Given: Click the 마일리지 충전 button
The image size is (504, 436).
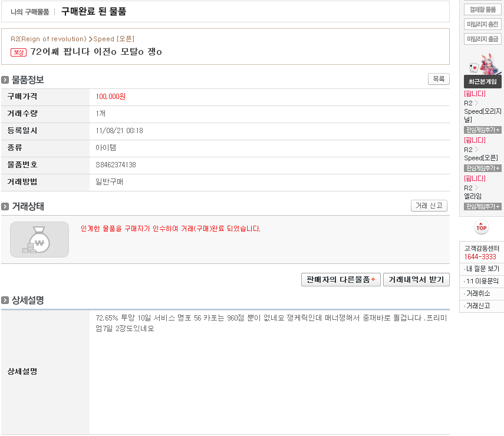Looking at the screenshot, I should 482,24.
